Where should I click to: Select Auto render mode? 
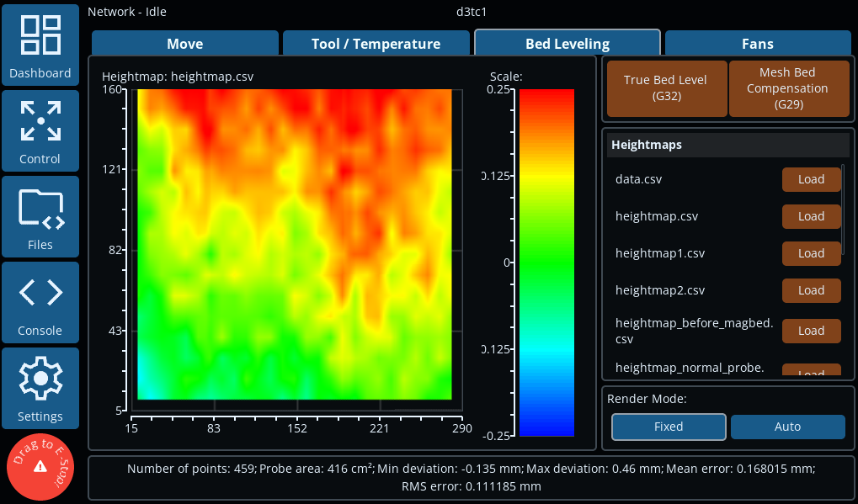[787, 427]
